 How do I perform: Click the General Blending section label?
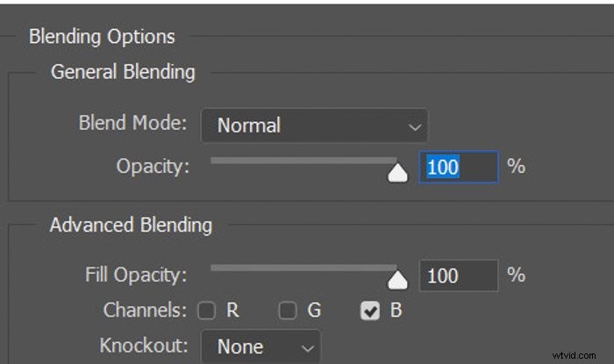123,72
